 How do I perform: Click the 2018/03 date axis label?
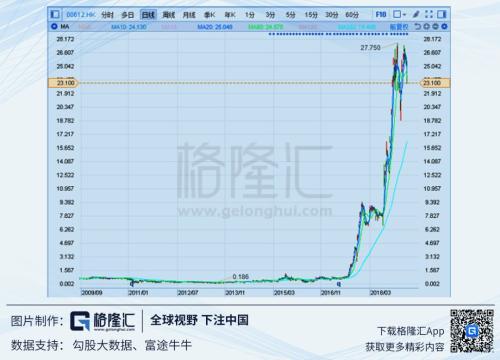[x=380, y=293]
